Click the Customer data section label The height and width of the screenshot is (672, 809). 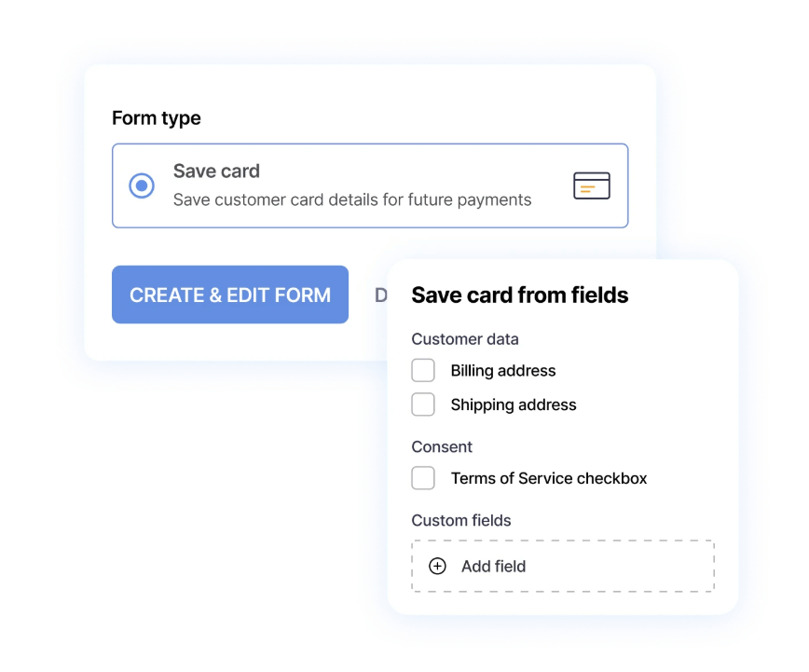464,339
